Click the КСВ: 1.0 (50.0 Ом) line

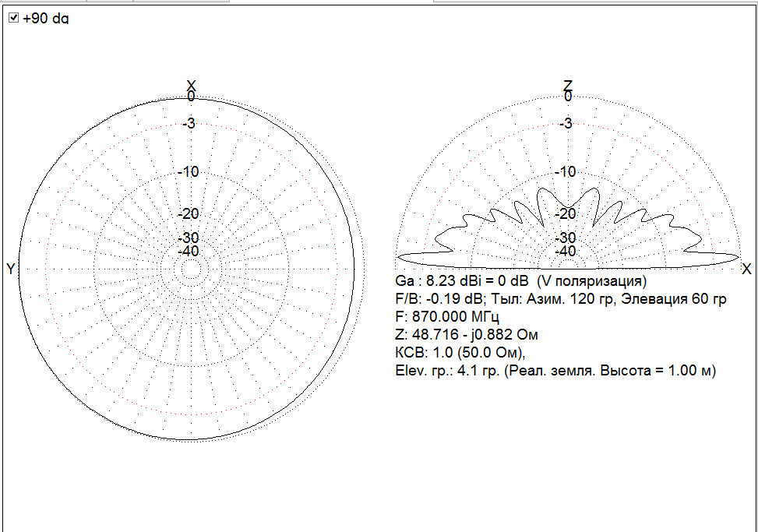click(x=460, y=353)
